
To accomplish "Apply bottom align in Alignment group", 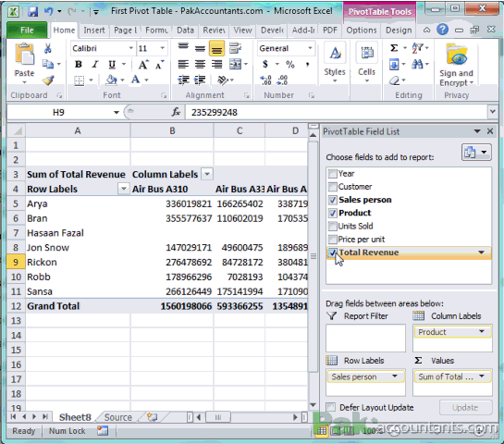I will 216,49.
